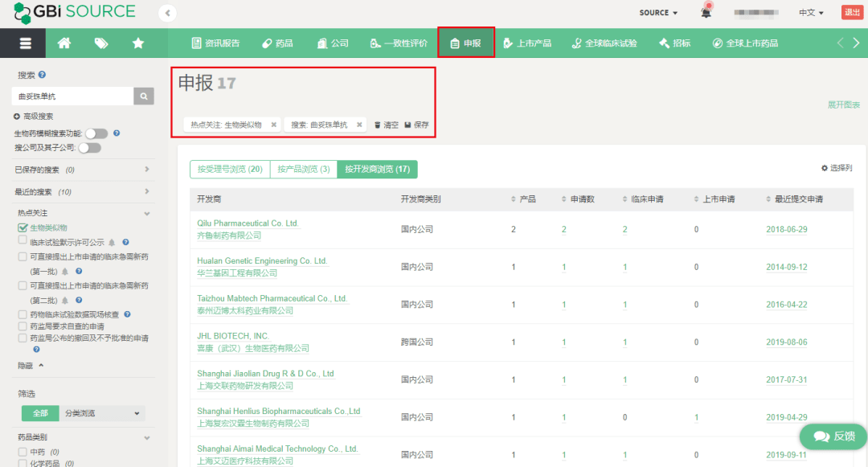
Task: Click the GBI SOURCE logo
Action: click(74, 12)
